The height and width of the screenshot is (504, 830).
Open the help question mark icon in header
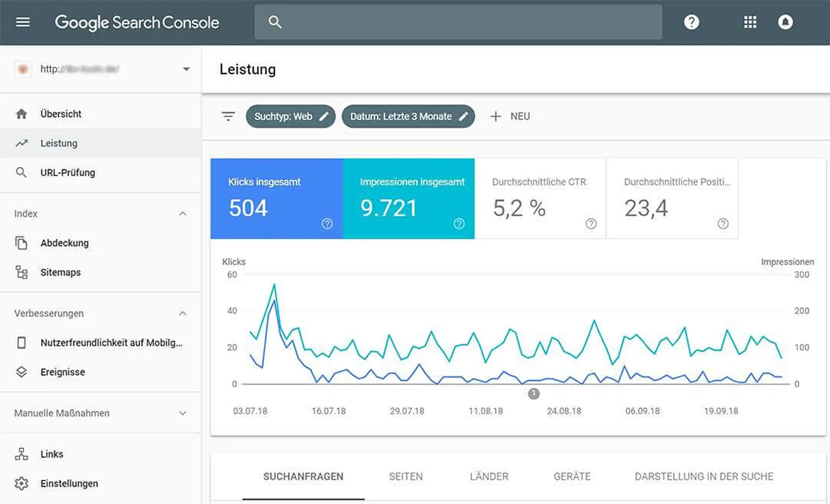[x=691, y=22]
